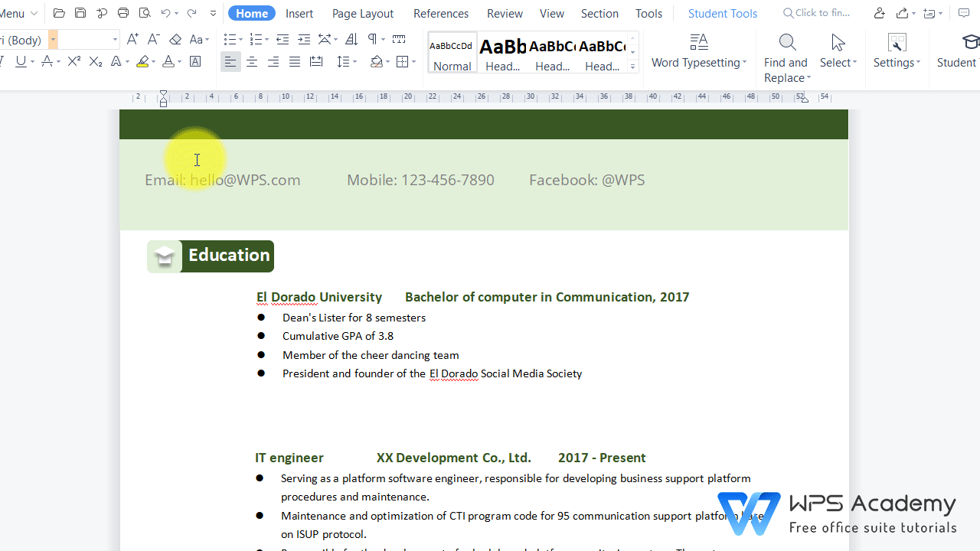This screenshot has height=551, width=980.
Task: Open the References tab
Action: (x=441, y=13)
